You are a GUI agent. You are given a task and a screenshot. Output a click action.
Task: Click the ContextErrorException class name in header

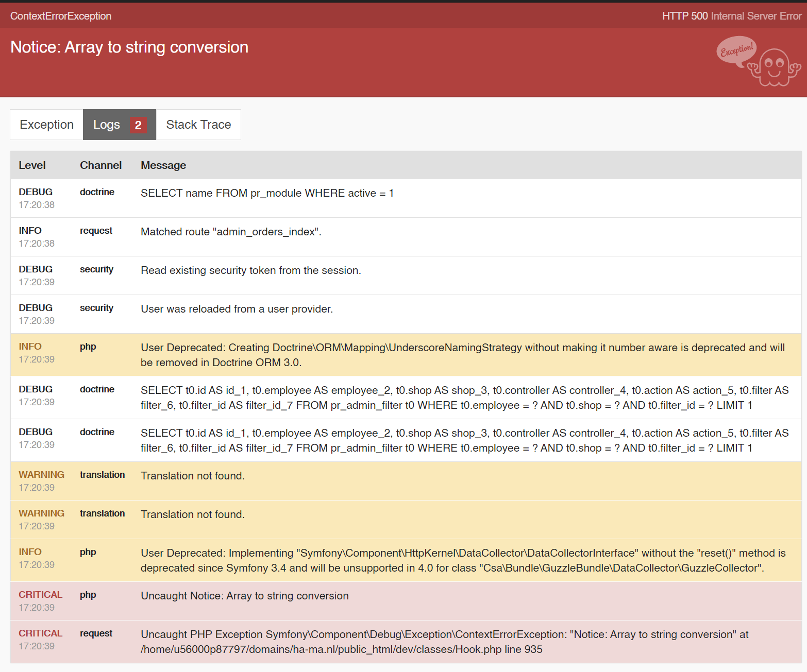(61, 16)
